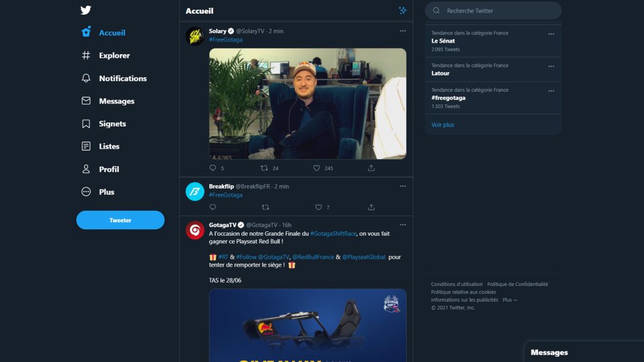Like SolaryTV's tweet
644x362 pixels.
coord(317,168)
